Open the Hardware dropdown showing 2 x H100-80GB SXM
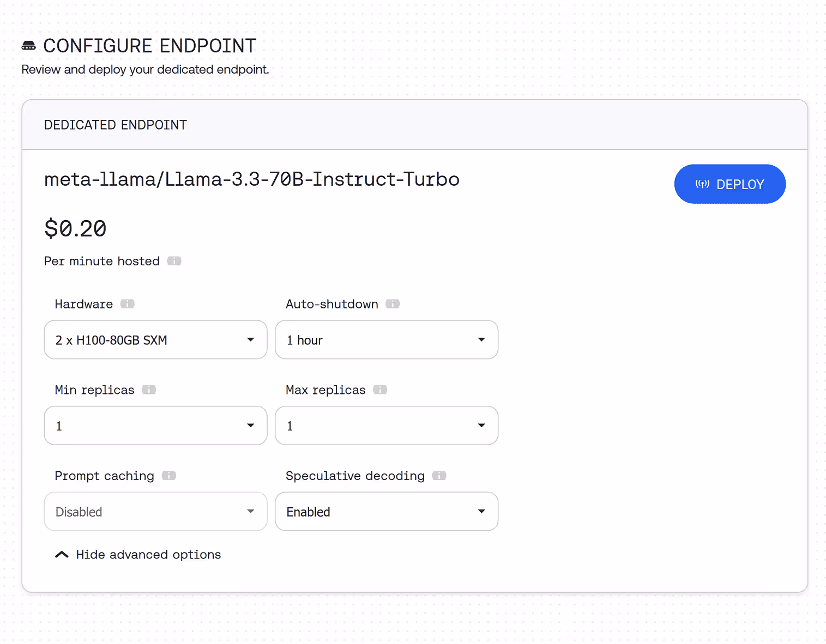 155,340
